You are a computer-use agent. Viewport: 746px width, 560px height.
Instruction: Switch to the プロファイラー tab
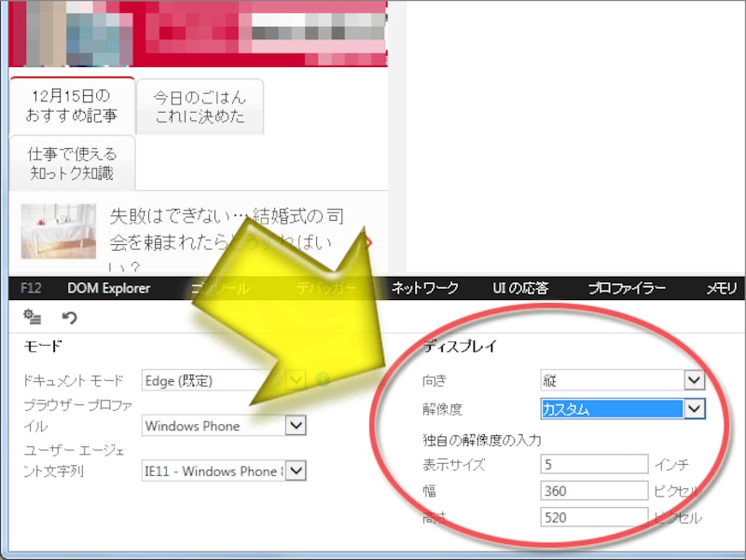point(627,288)
